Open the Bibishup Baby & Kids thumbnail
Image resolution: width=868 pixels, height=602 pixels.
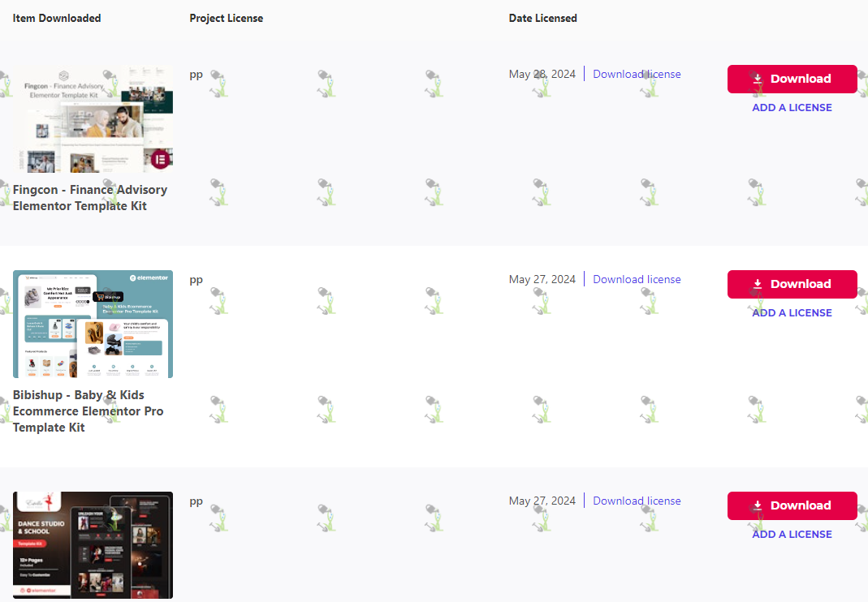click(x=93, y=325)
